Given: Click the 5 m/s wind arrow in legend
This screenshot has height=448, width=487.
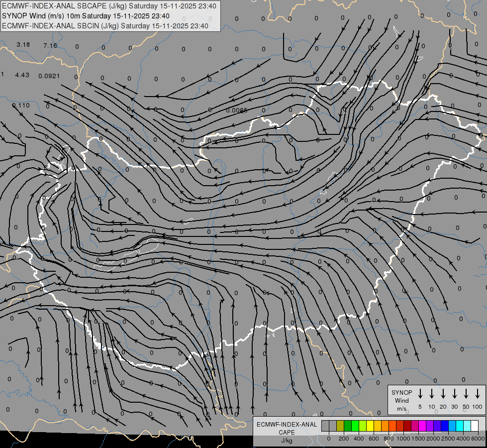Looking at the screenshot, I should pos(420,393).
